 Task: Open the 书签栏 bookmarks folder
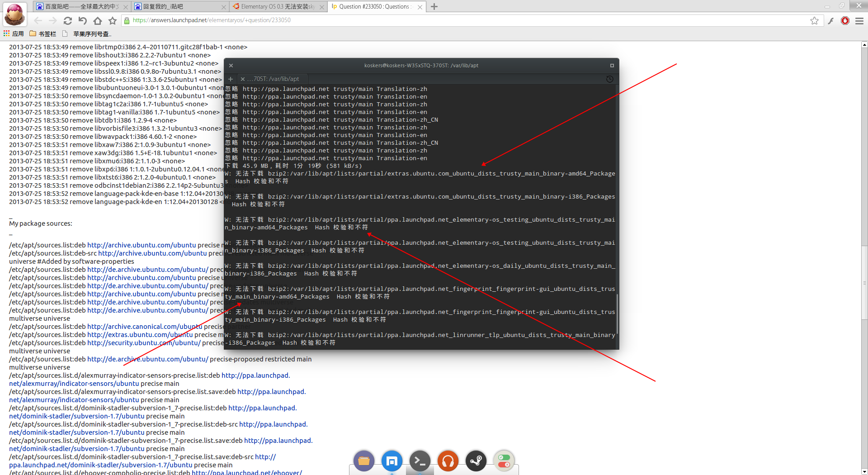(42, 33)
